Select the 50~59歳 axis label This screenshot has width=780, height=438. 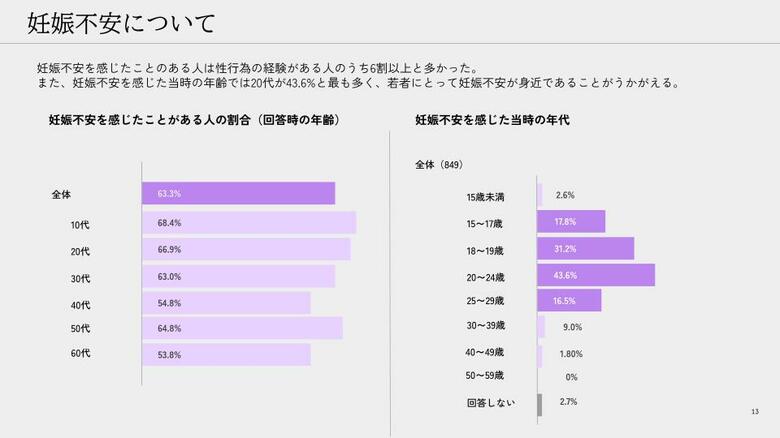pos(485,376)
